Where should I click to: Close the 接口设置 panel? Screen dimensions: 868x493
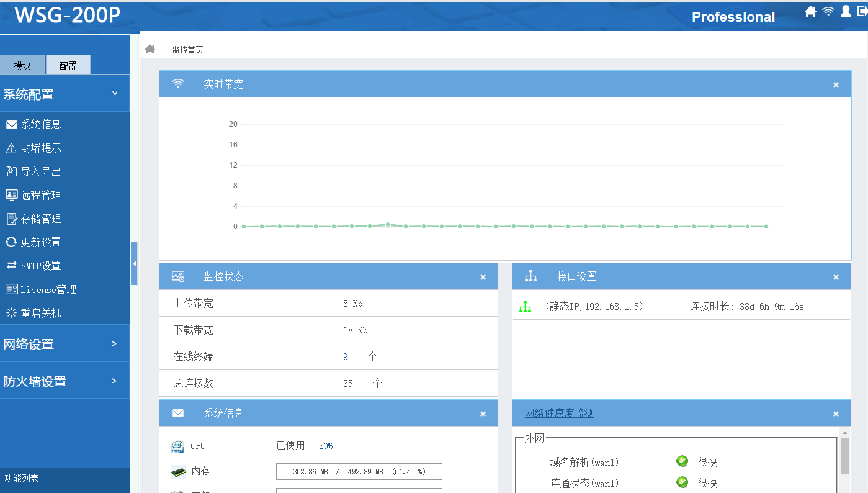836,277
